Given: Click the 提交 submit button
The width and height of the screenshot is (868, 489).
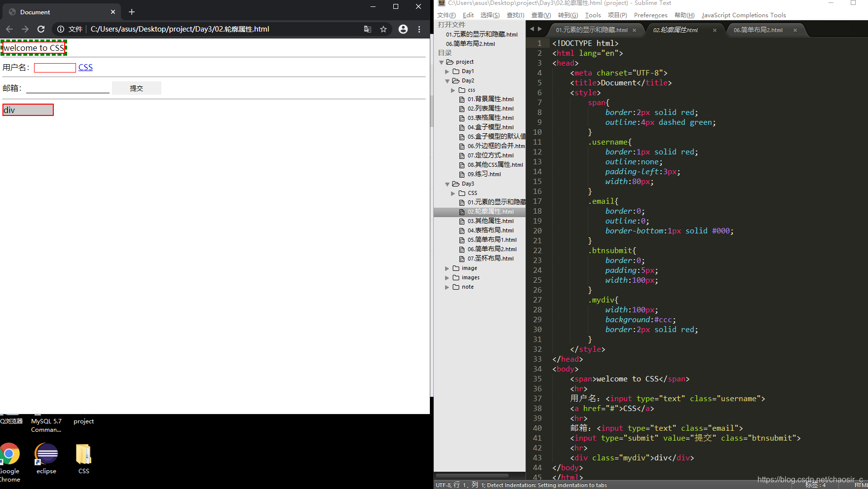Looking at the screenshot, I should tap(137, 88).
